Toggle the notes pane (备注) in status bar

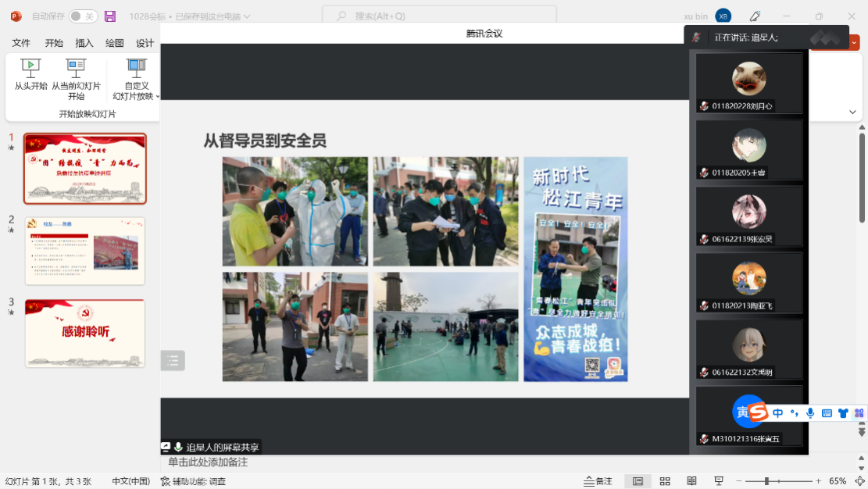coord(598,481)
